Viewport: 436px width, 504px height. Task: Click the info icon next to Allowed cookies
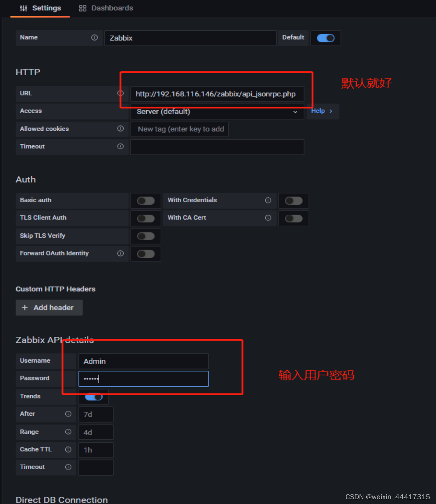coord(120,129)
